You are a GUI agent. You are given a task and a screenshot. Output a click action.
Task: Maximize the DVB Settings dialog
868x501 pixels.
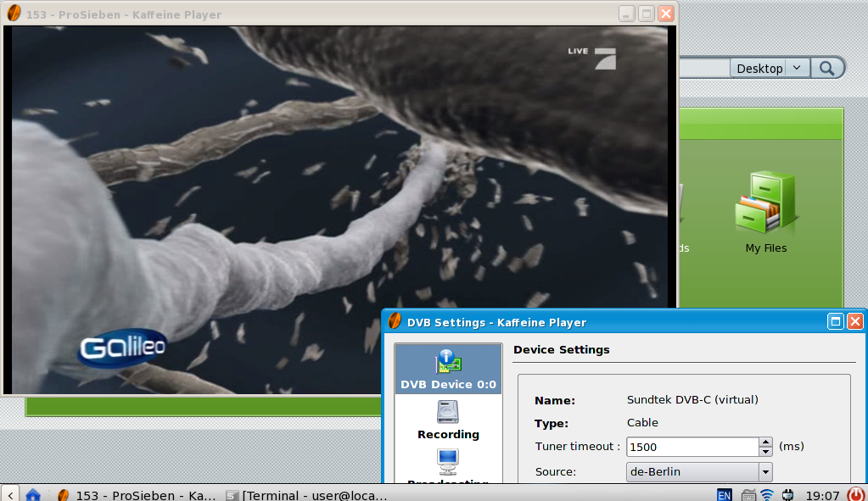[x=836, y=321]
